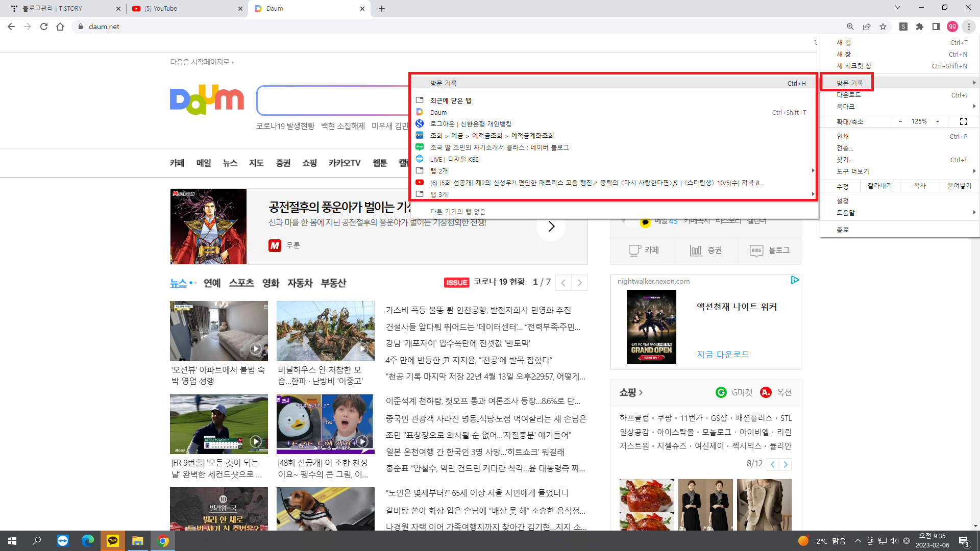This screenshot has width=980, height=551.
Task: Open the 증권 shortcut button
Action: (706, 250)
